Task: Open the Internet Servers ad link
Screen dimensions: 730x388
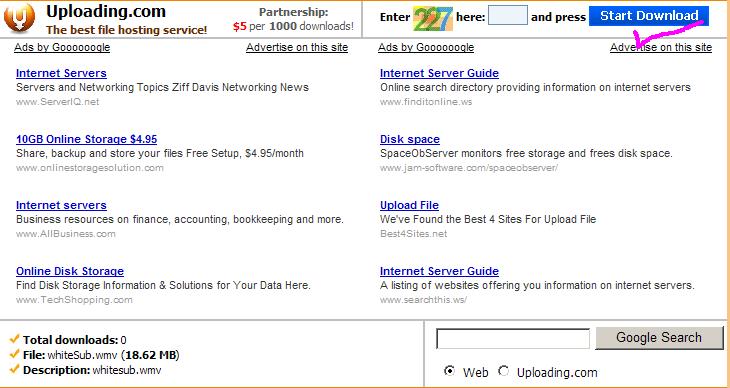Action: coord(61,73)
